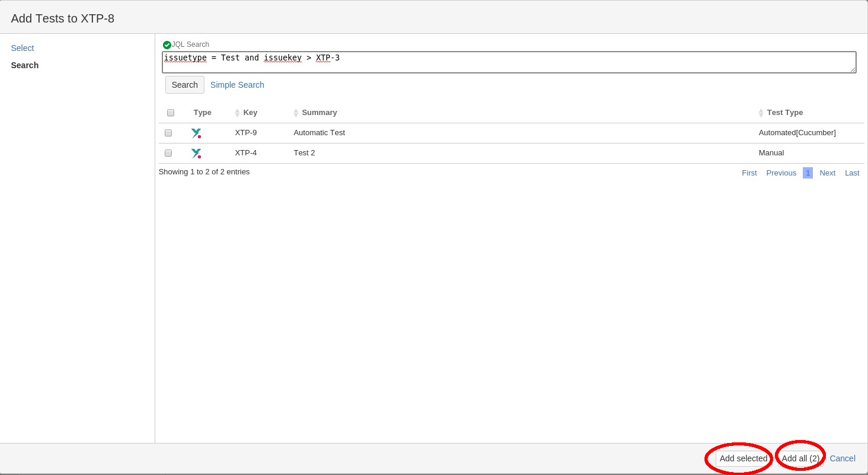Click the JQL Search label text

coord(190,44)
